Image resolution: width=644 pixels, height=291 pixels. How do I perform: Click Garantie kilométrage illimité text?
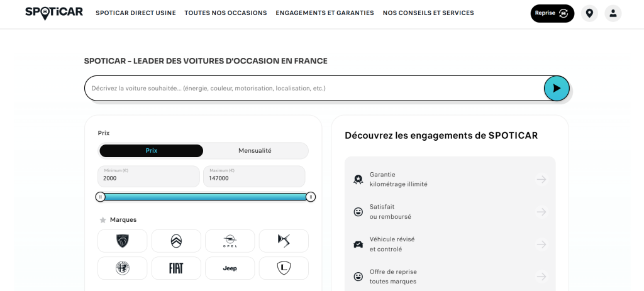(398, 179)
